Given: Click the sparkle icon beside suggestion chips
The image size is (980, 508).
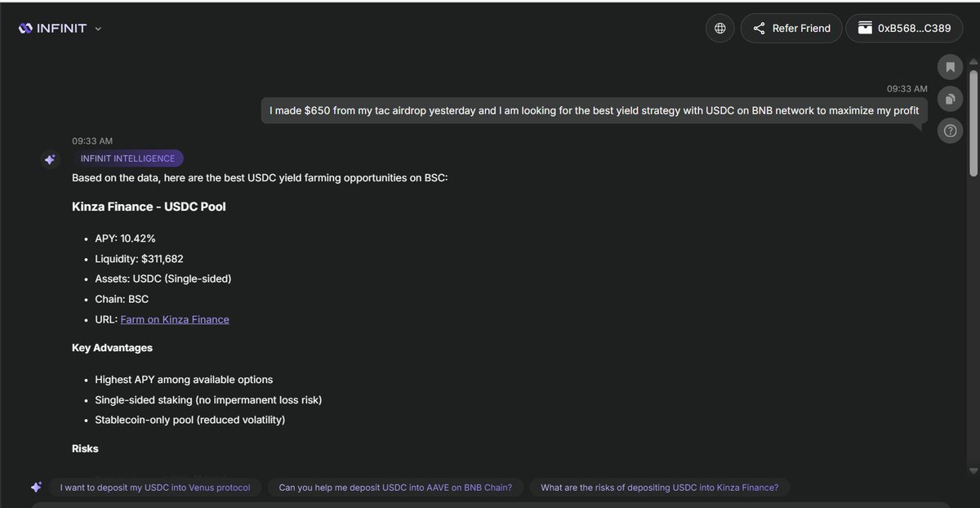Looking at the screenshot, I should [x=36, y=487].
